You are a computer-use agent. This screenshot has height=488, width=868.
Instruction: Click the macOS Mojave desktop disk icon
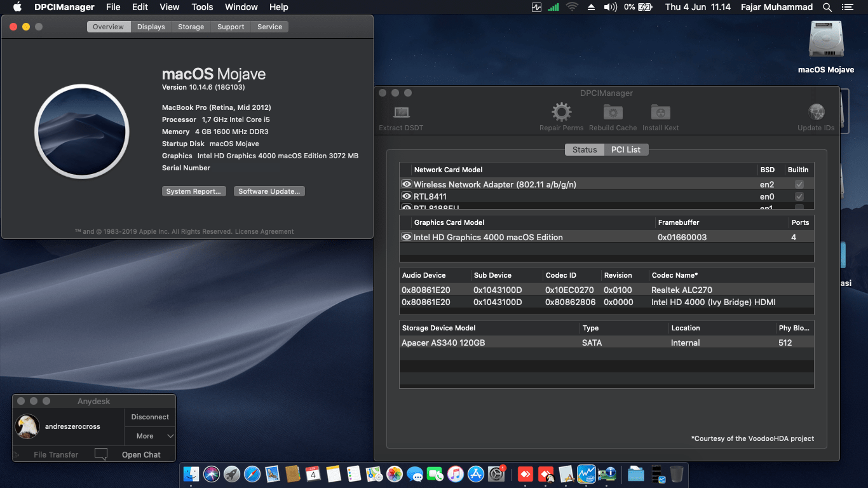[x=825, y=39]
